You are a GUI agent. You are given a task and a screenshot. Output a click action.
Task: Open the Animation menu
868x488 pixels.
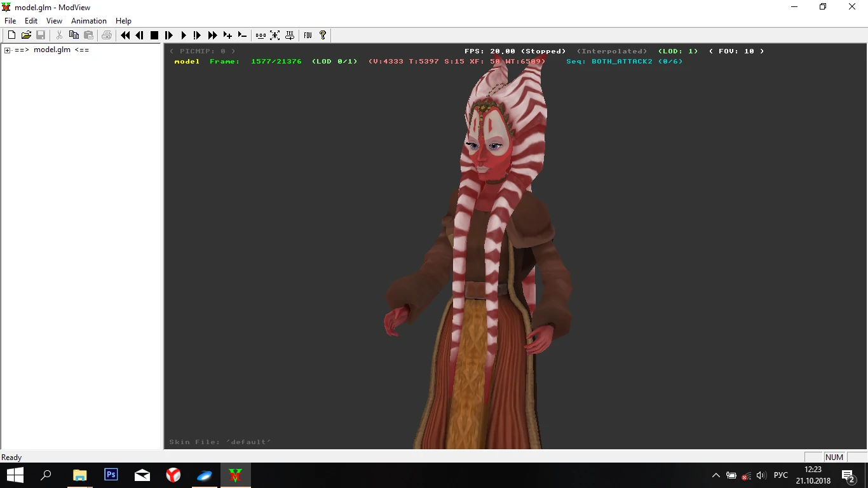(88, 21)
